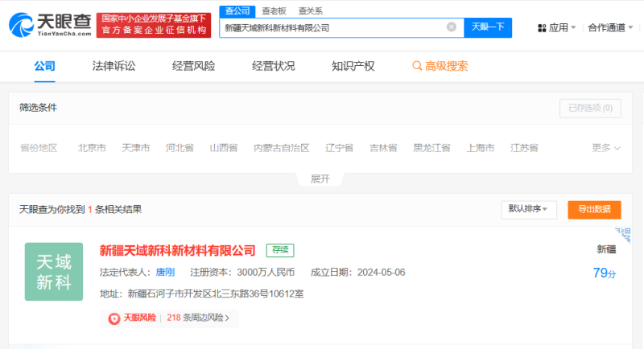
Task: Click the 新疆 region label
Action: [x=606, y=249]
